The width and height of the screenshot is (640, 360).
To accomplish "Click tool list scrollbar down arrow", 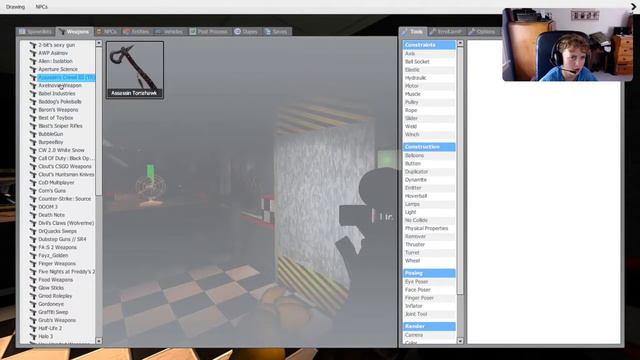I will point(460,341).
